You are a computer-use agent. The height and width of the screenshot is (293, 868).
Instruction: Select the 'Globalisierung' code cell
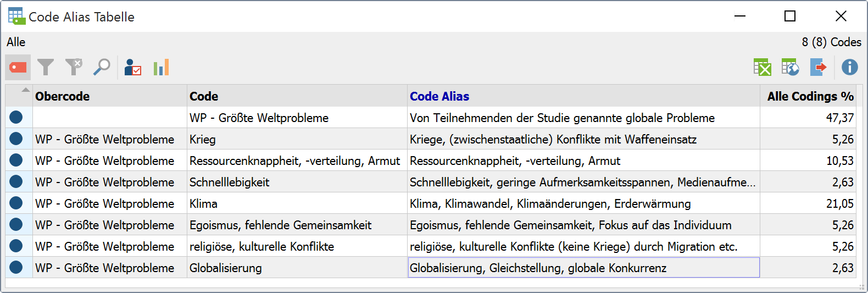coord(297,268)
